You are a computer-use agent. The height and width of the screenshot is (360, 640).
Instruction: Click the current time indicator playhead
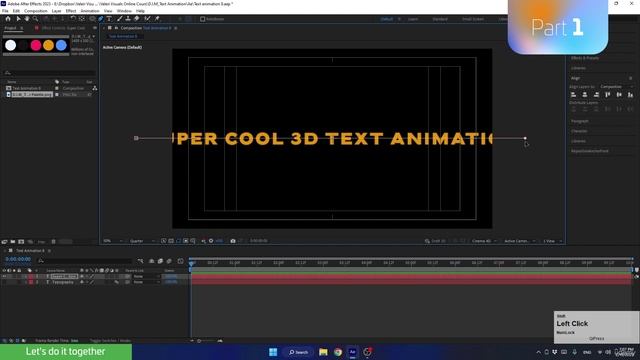(x=191, y=264)
